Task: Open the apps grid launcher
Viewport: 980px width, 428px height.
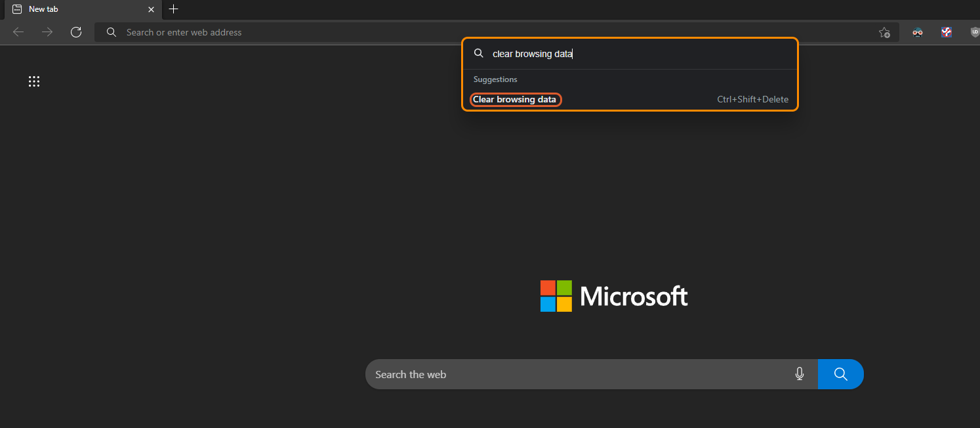Action: click(x=34, y=81)
